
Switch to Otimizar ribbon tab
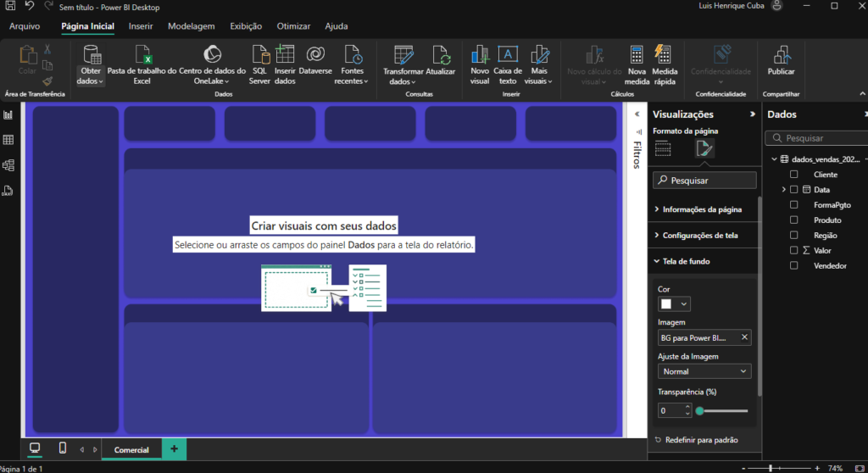293,26
